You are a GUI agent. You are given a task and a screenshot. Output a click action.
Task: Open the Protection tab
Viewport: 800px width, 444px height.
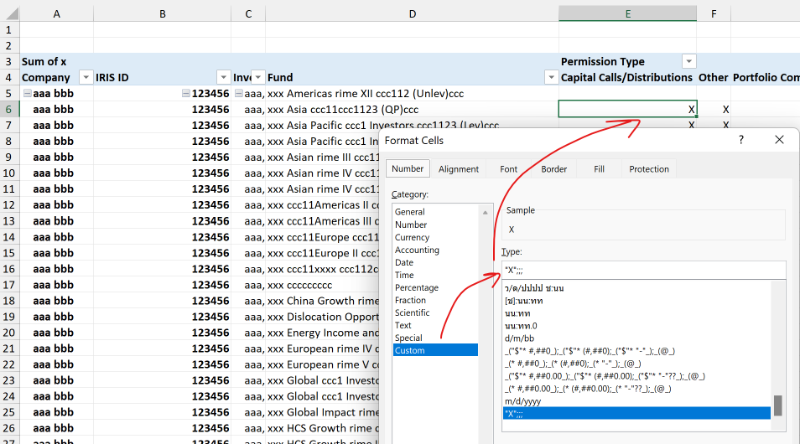(x=649, y=169)
